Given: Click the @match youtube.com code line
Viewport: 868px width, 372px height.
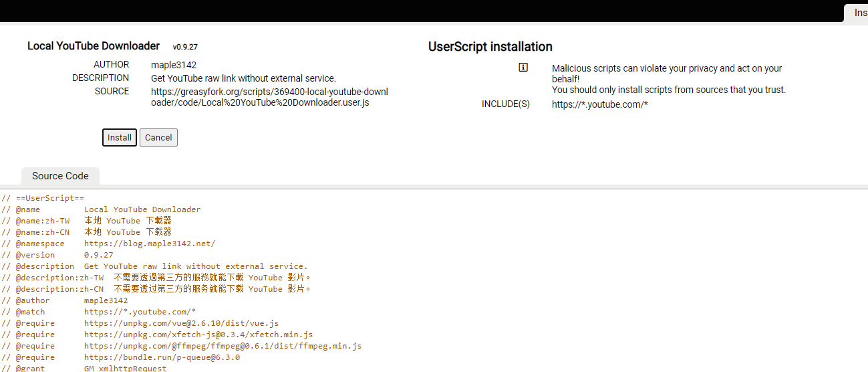Looking at the screenshot, I should click(x=99, y=312).
